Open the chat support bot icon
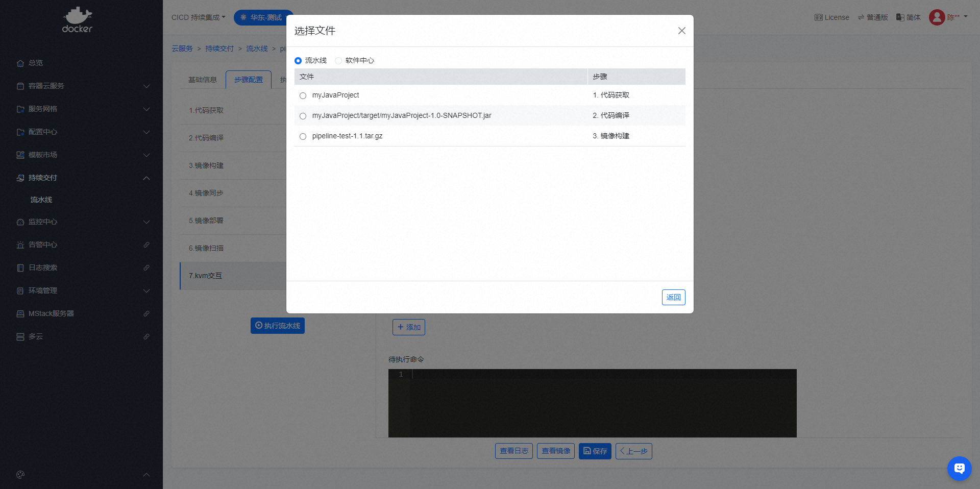 click(x=959, y=468)
